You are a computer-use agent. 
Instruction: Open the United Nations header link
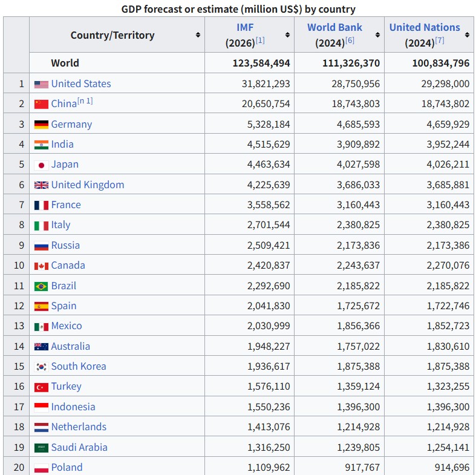[x=425, y=27]
